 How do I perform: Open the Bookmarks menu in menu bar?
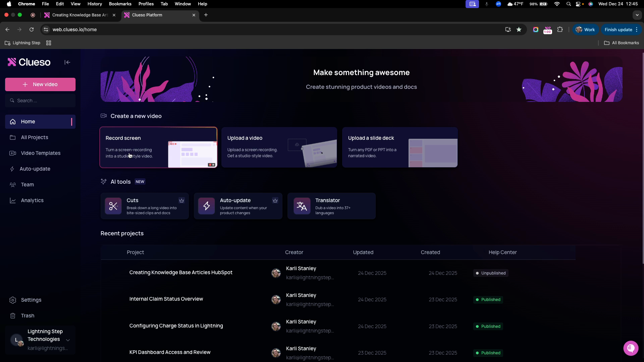coord(120,4)
